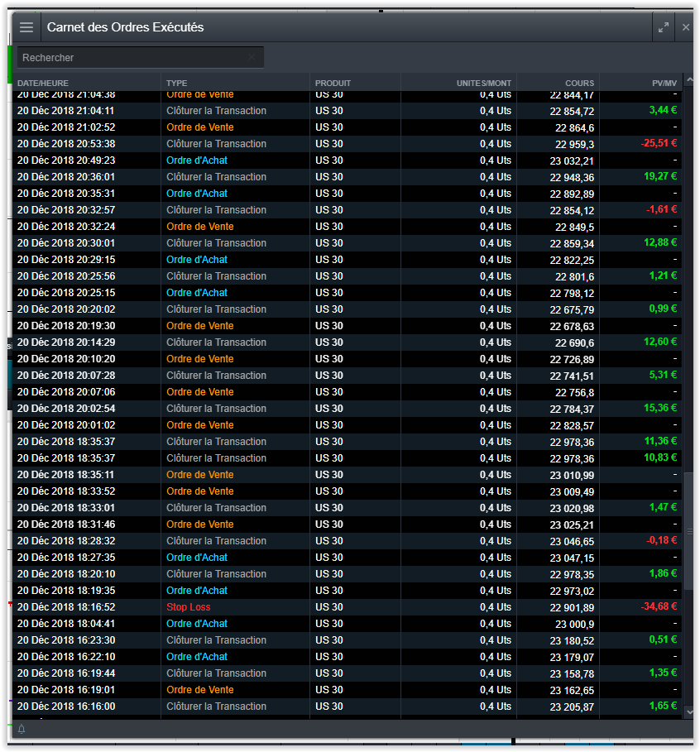Select the -1,61 € loss value
700x752 pixels.
pos(661,209)
